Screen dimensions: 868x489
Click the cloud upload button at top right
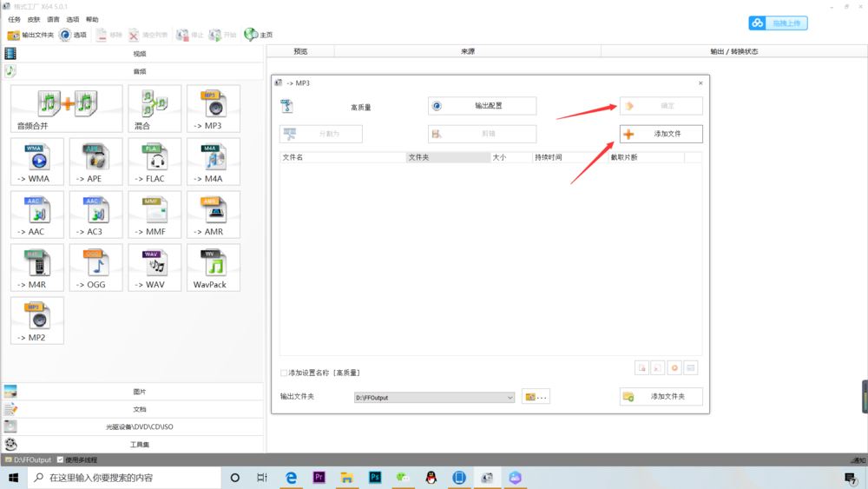tap(778, 23)
